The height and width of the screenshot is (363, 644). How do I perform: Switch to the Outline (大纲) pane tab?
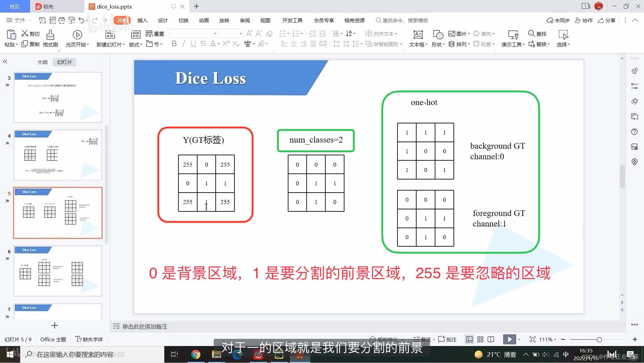point(42,62)
